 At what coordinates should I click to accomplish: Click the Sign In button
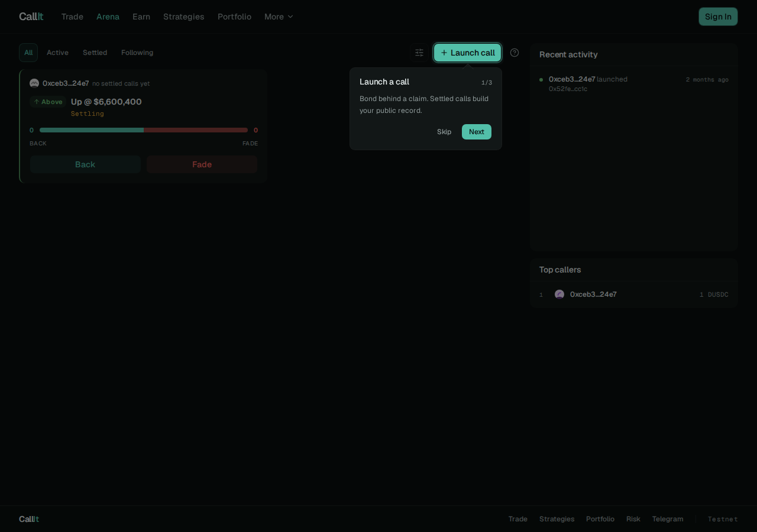[x=718, y=17]
